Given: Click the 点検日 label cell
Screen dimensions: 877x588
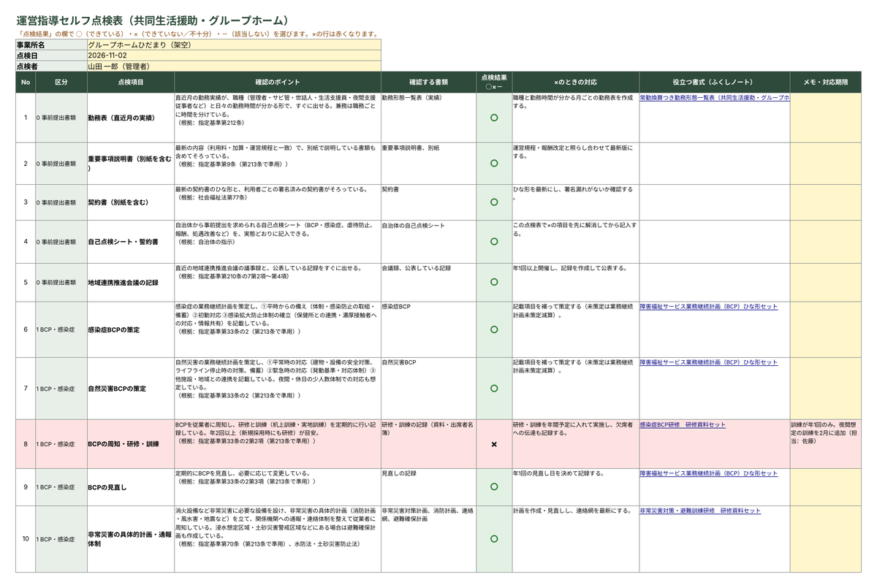Looking at the screenshot, I should (51, 56).
